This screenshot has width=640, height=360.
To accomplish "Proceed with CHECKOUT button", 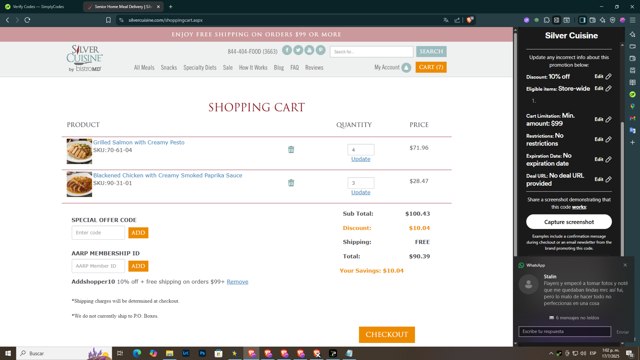I will pos(387,335).
